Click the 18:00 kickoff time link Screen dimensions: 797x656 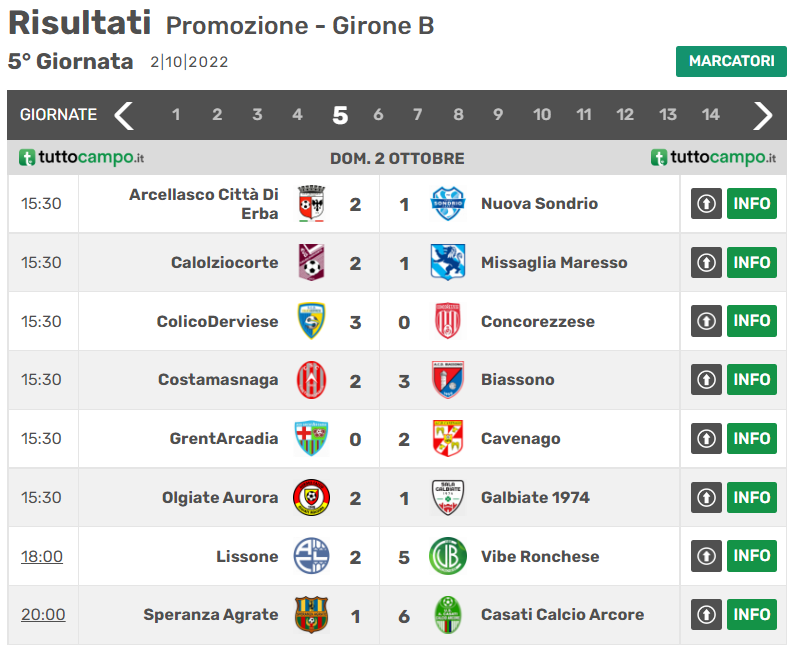pos(42,556)
